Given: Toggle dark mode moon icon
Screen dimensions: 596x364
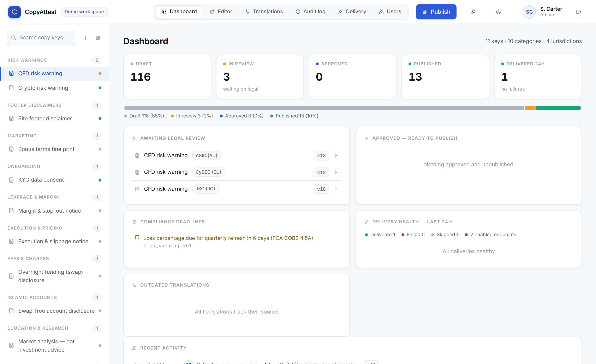Looking at the screenshot, I should (x=498, y=12).
